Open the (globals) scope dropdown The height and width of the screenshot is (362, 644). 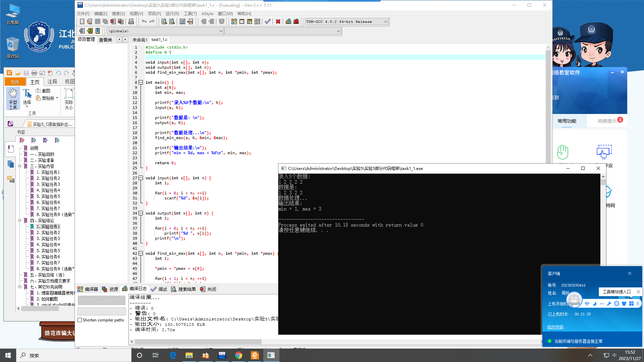coord(221,31)
